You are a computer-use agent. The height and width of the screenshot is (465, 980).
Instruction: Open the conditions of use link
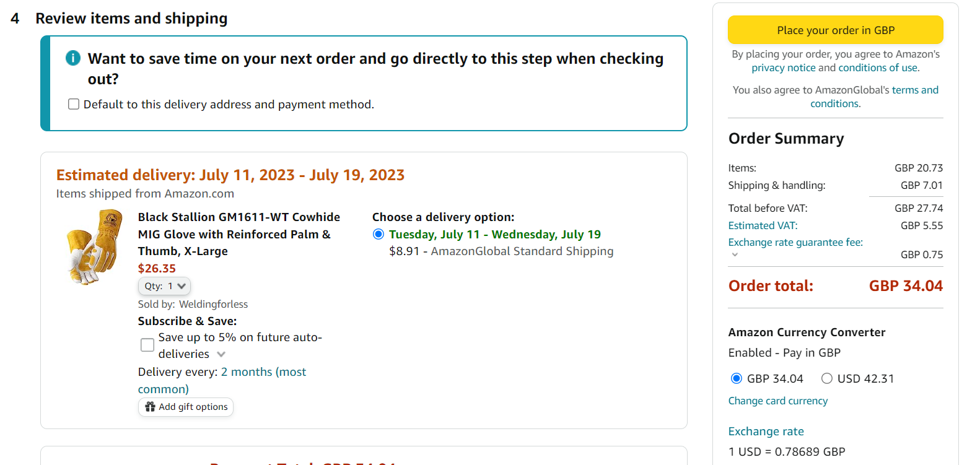(878, 68)
